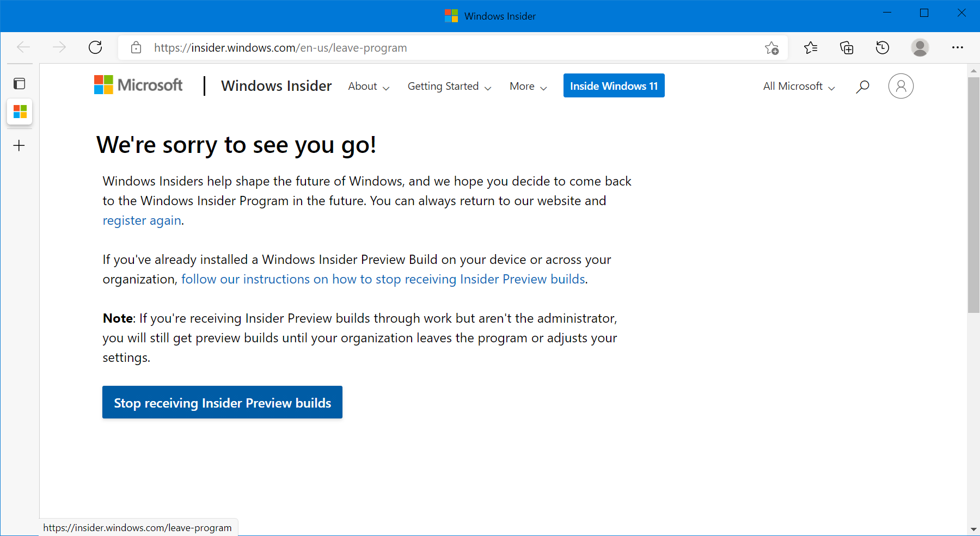Open the browser History icon
The height and width of the screenshot is (536, 980).
883,48
